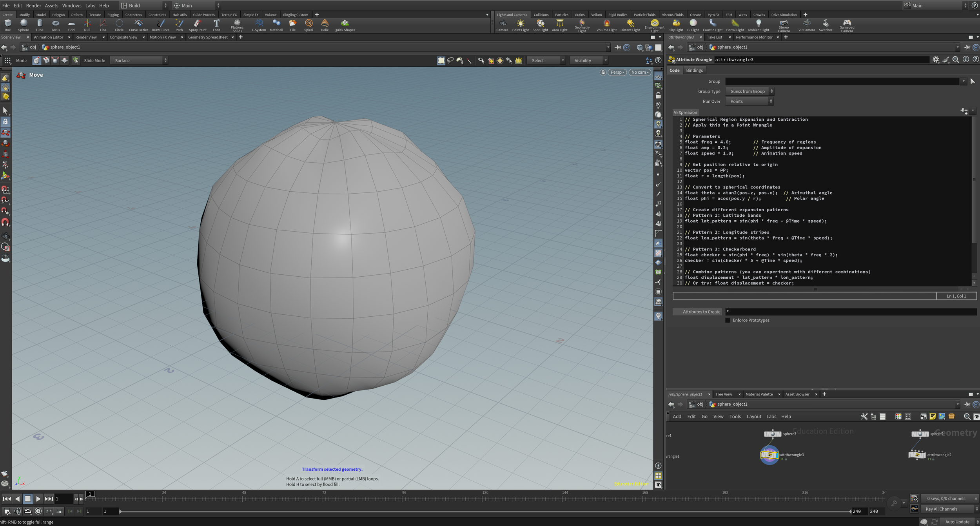
Task: Open the Render menu
Action: click(33, 5)
